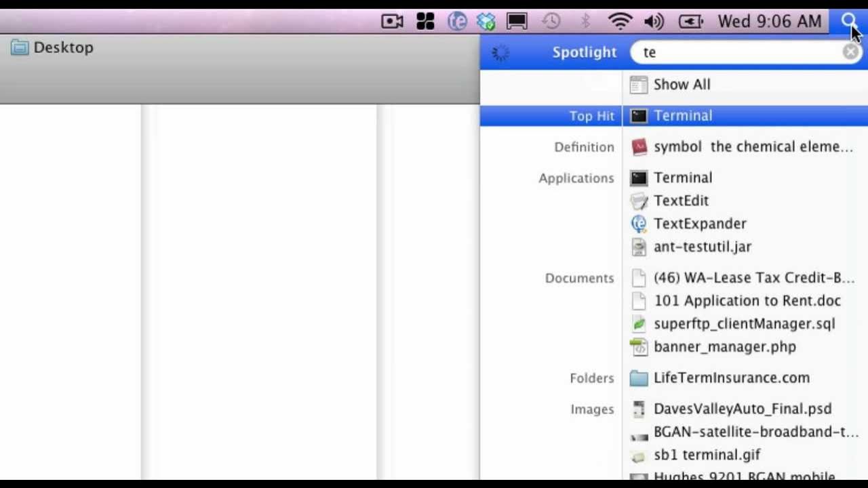Click the Wed 9:06 AM clock
Viewport: 868px width, 488px height.
[770, 22]
